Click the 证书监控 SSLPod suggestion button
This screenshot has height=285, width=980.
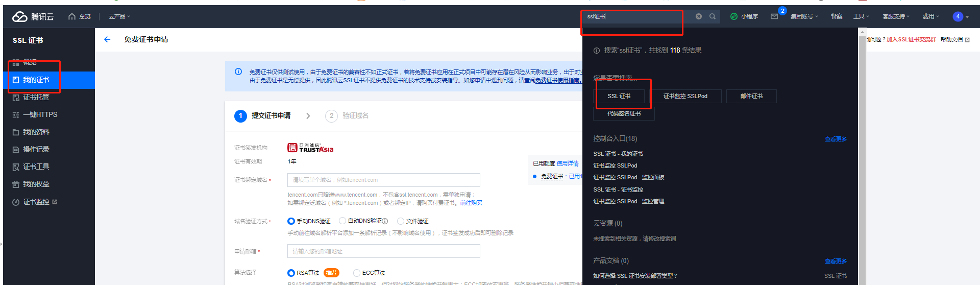point(685,96)
